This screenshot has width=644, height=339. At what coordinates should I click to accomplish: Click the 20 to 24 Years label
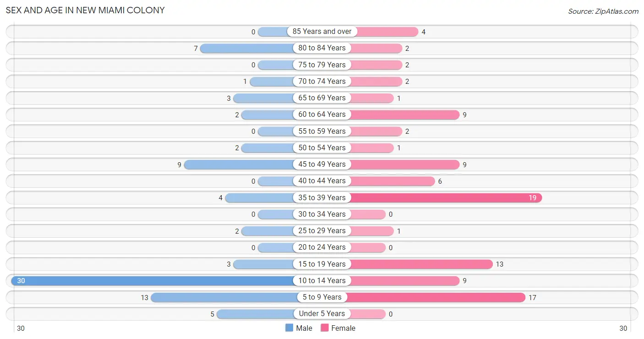(322, 247)
